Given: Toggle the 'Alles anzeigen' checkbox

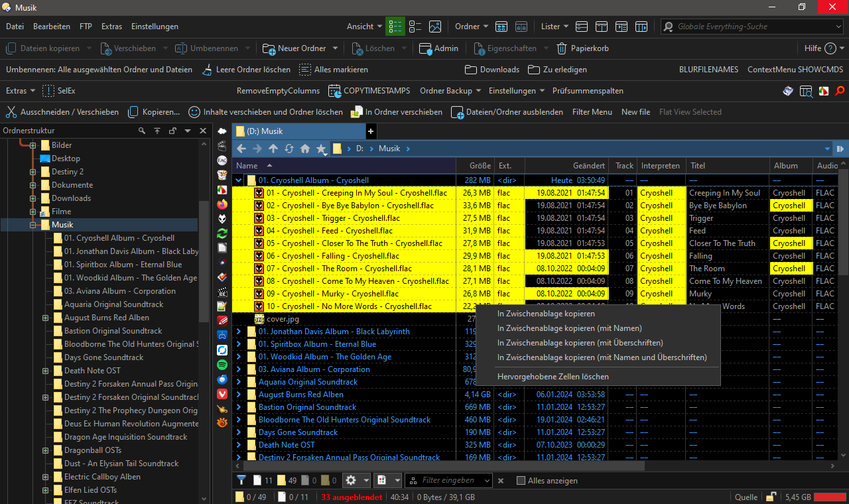Looking at the screenshot, I should tap(521, 481).
